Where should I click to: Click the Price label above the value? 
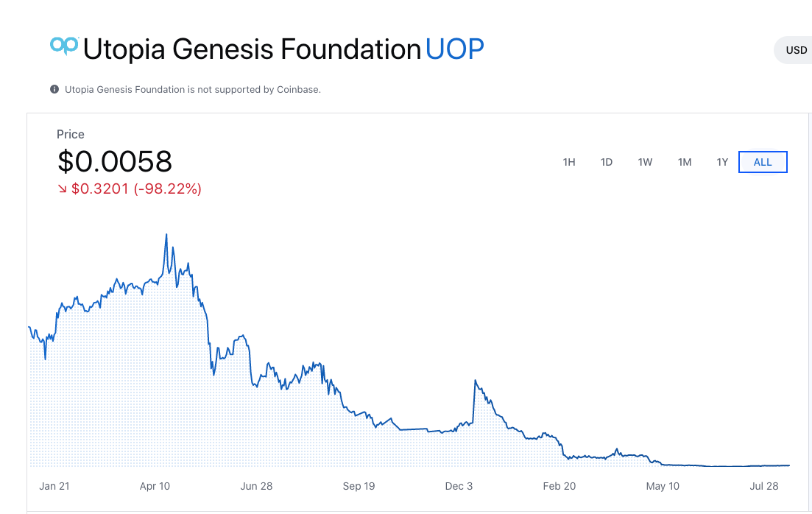(71, 134)
